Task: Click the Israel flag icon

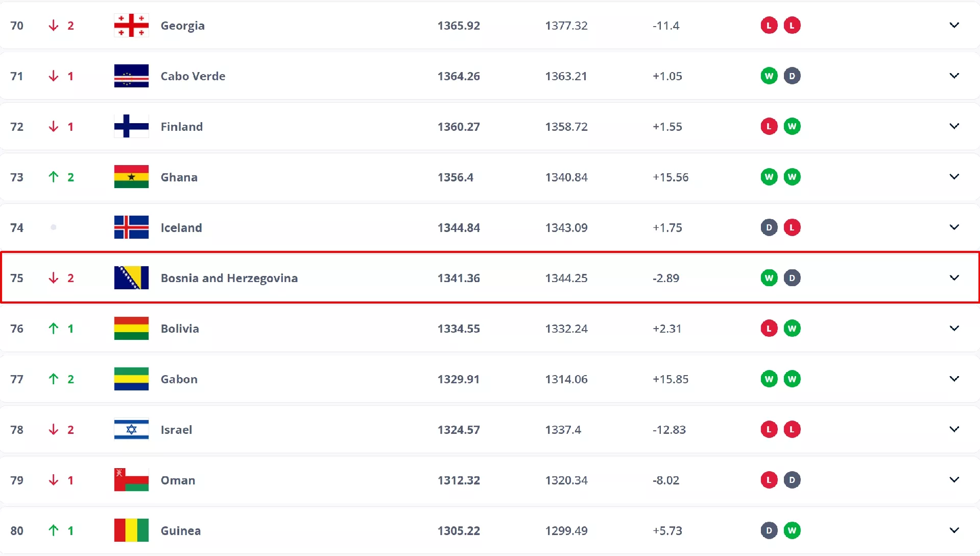Action: 131,430
